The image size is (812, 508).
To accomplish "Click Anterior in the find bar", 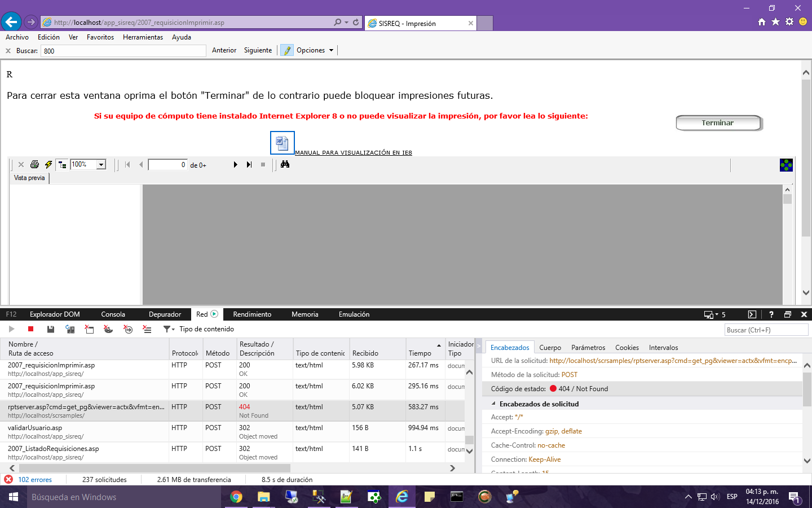I will (x=224, y=50).
